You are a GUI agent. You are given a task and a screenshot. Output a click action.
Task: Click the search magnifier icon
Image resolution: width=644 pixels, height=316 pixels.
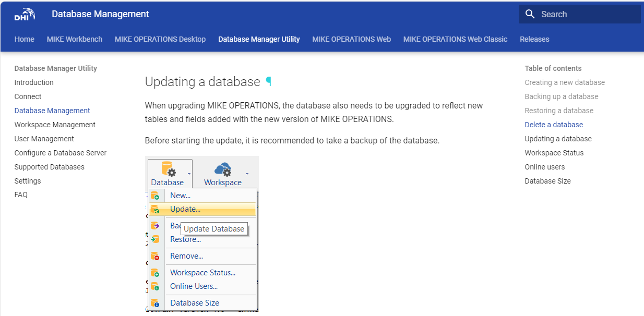coord(530,14)
